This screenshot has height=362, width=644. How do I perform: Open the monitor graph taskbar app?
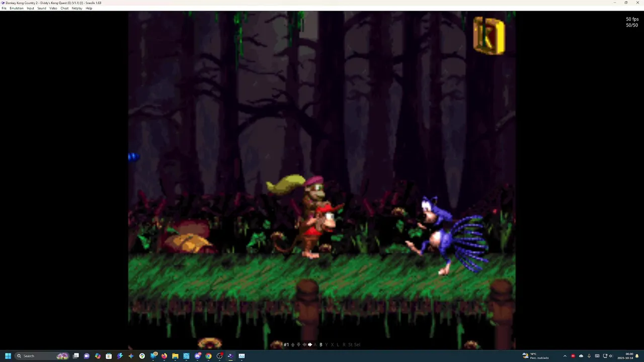pos(242,356)
